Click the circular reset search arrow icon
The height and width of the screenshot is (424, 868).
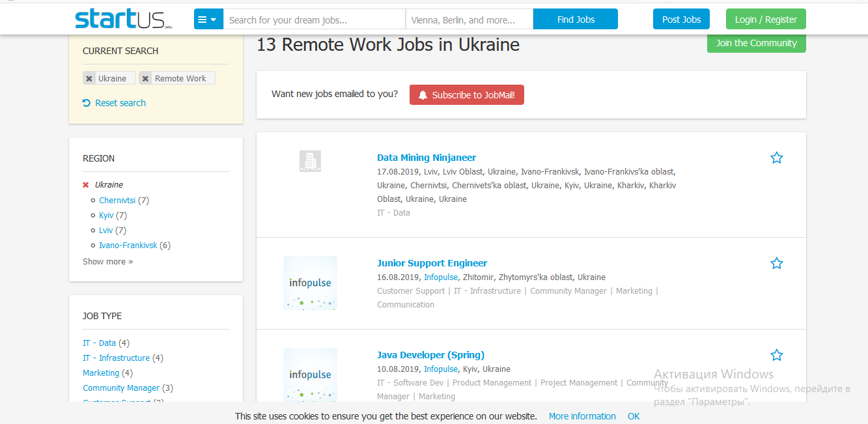pyautogui.click(x=87, y=103)
